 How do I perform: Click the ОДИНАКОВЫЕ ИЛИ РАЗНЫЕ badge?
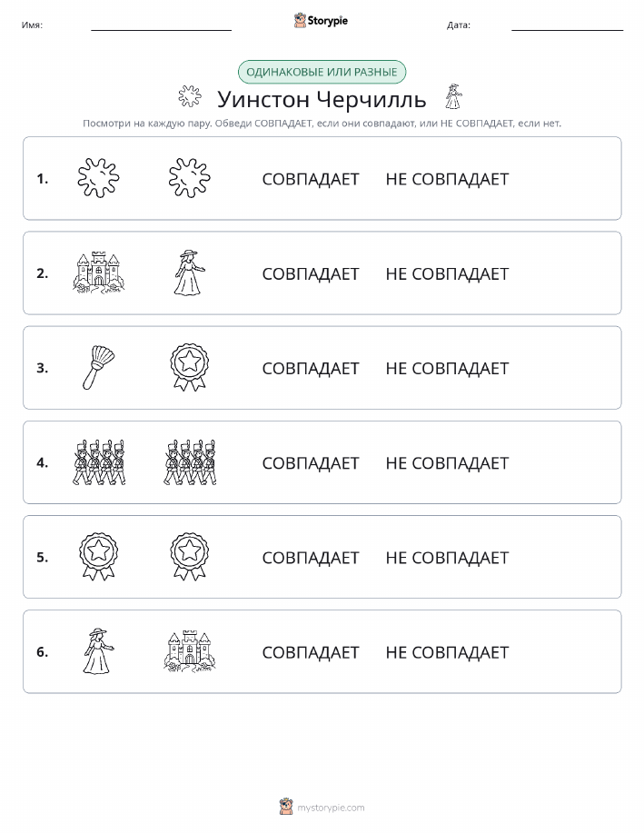tap(322, 72)
